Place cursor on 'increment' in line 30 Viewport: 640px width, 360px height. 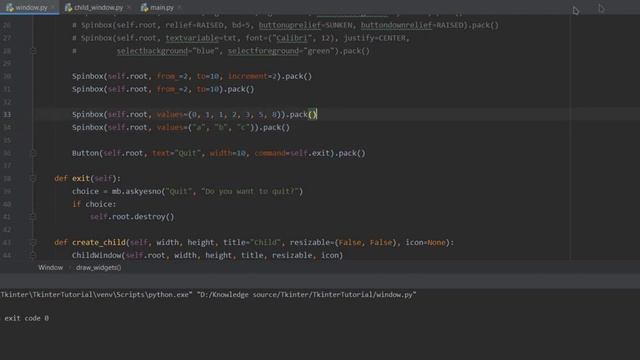248,76
